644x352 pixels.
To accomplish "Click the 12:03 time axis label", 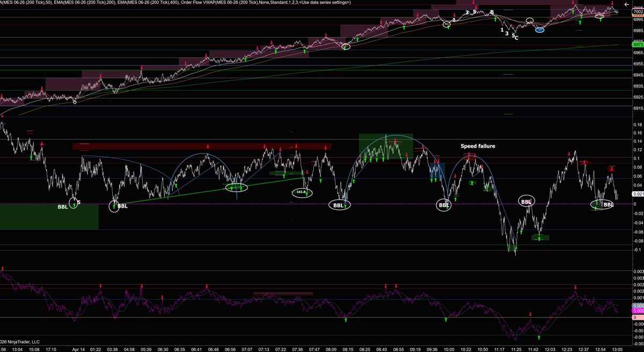I will click(x=551, y=348).
